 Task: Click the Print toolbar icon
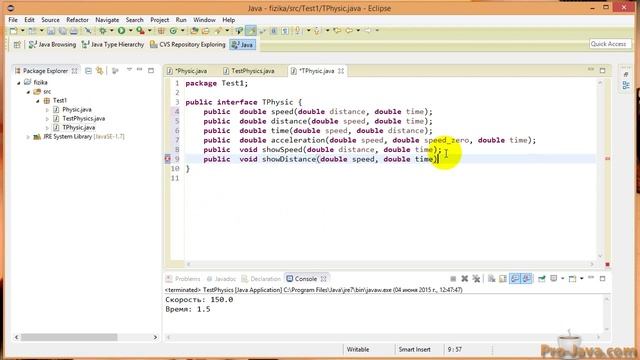pyautogui.click(x=74, y=31)
